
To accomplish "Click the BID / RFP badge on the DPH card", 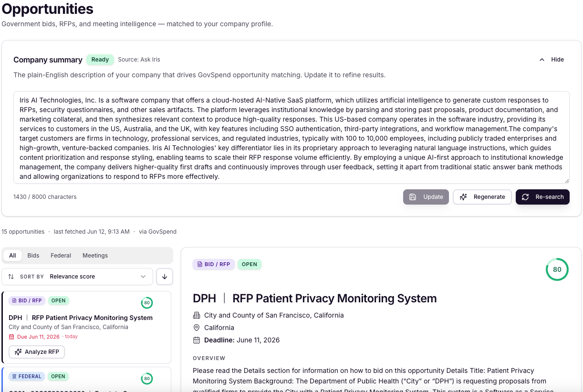I will click(x=27, y=301).
